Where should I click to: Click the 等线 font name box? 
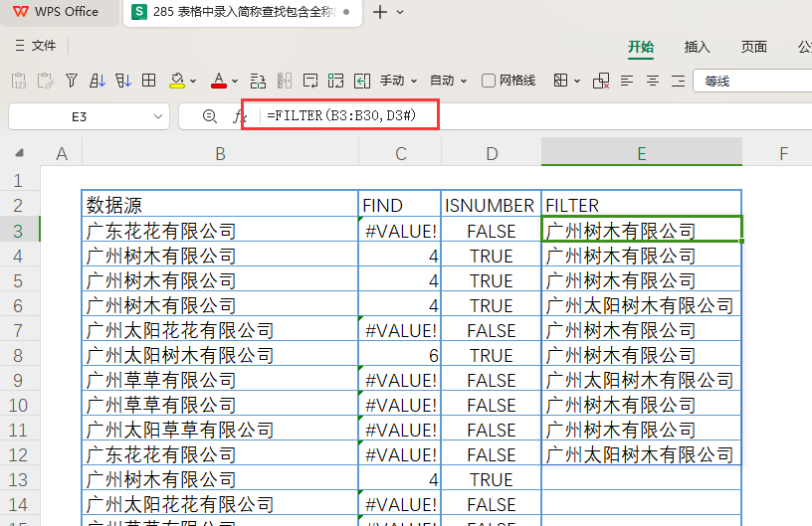[752, 82]
